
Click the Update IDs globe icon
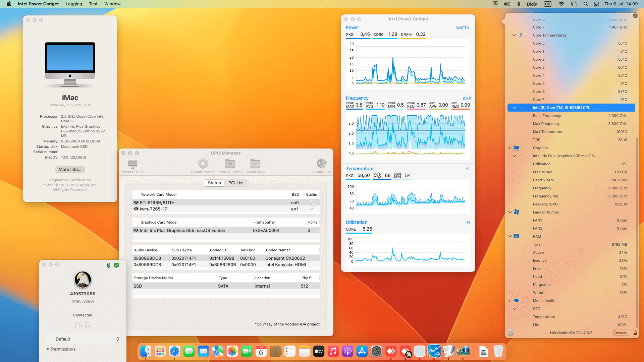click(x=321, y=164)
